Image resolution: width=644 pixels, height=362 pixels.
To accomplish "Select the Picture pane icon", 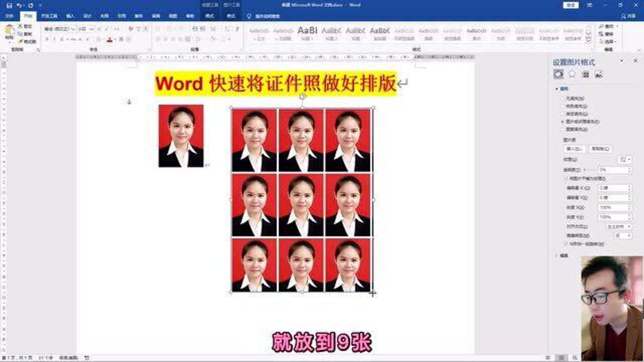I will [x=598, y=74].
